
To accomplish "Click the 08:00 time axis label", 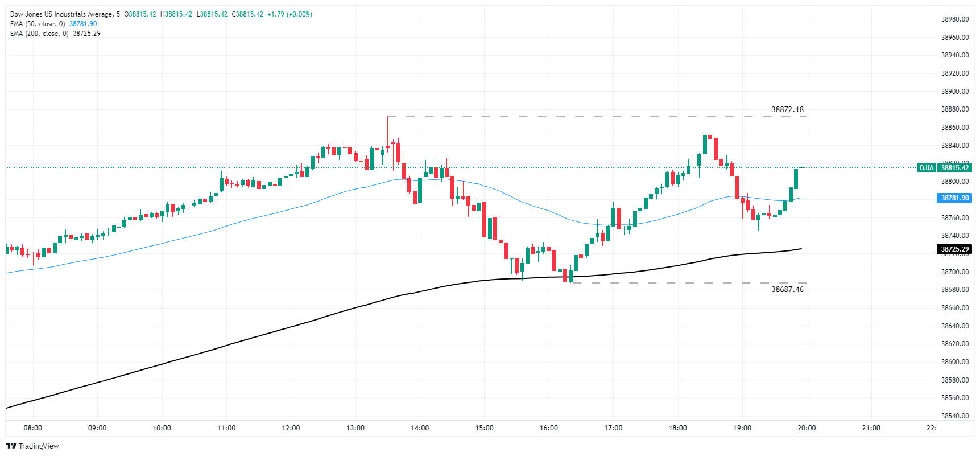I will 33,428.
